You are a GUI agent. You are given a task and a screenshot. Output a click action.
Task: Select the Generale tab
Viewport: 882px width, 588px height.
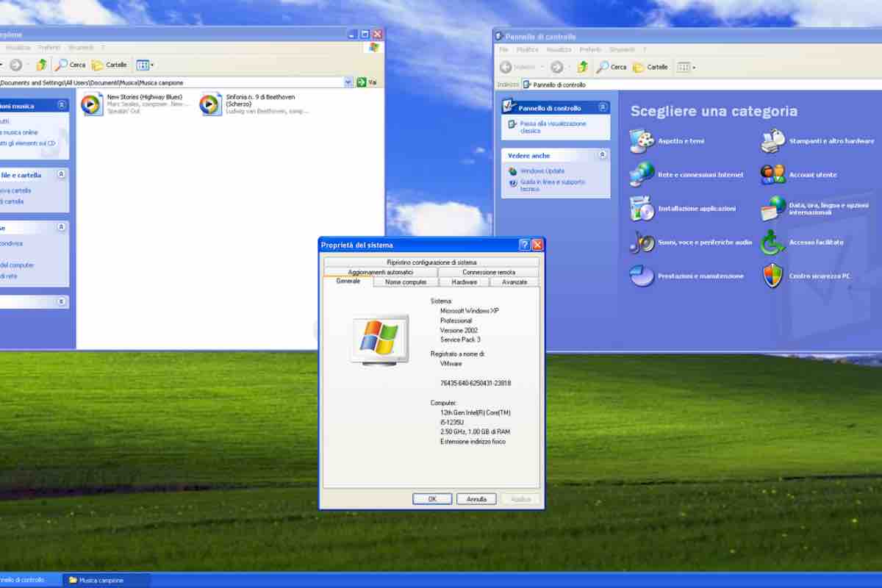click(348, 282)
